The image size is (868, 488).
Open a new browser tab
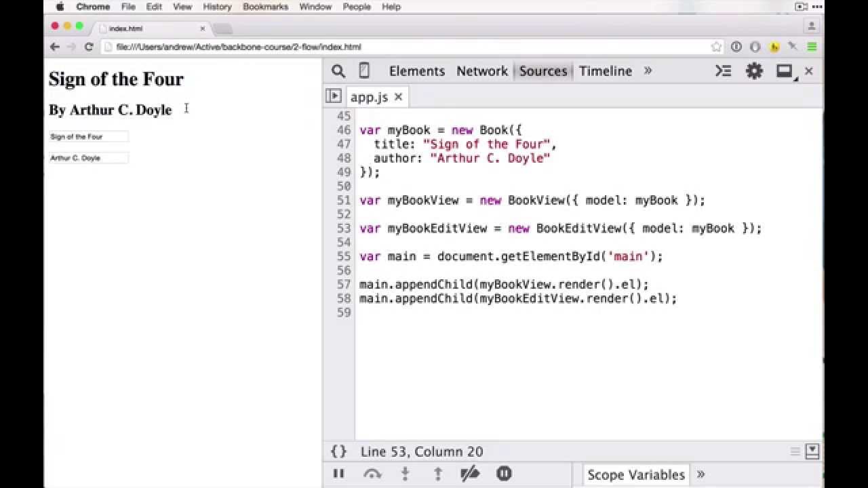coord(222,28)
